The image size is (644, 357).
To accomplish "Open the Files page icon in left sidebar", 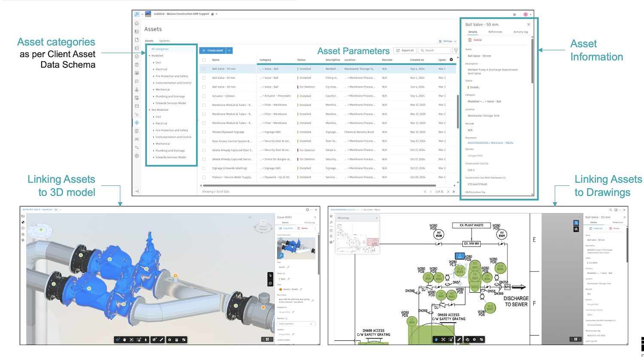I will pos(137,40).
